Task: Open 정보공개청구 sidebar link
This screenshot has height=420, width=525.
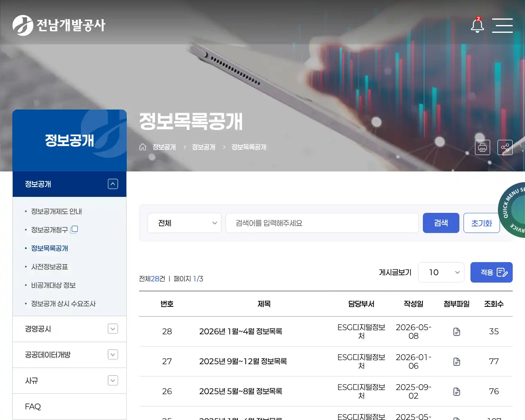Action: click(x=50, y=230)
